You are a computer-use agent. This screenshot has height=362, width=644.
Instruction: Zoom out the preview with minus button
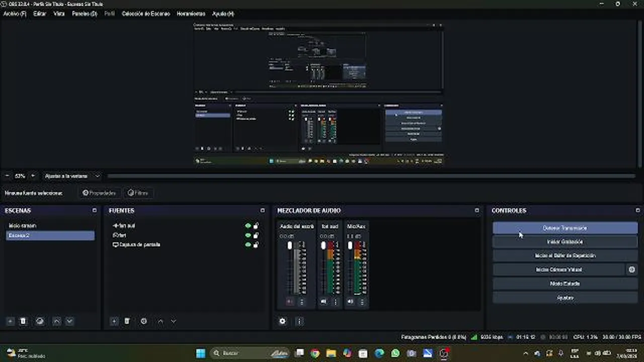click(7, 176)
